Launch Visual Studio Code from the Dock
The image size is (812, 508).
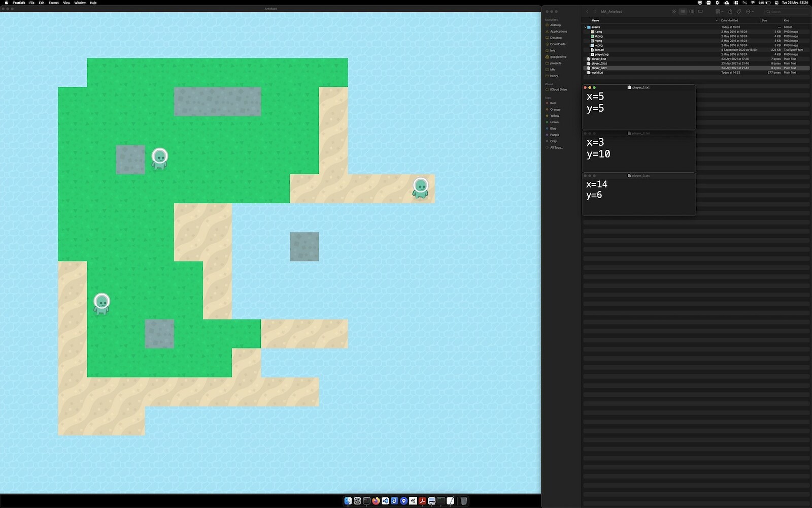[x=386, y=502]
